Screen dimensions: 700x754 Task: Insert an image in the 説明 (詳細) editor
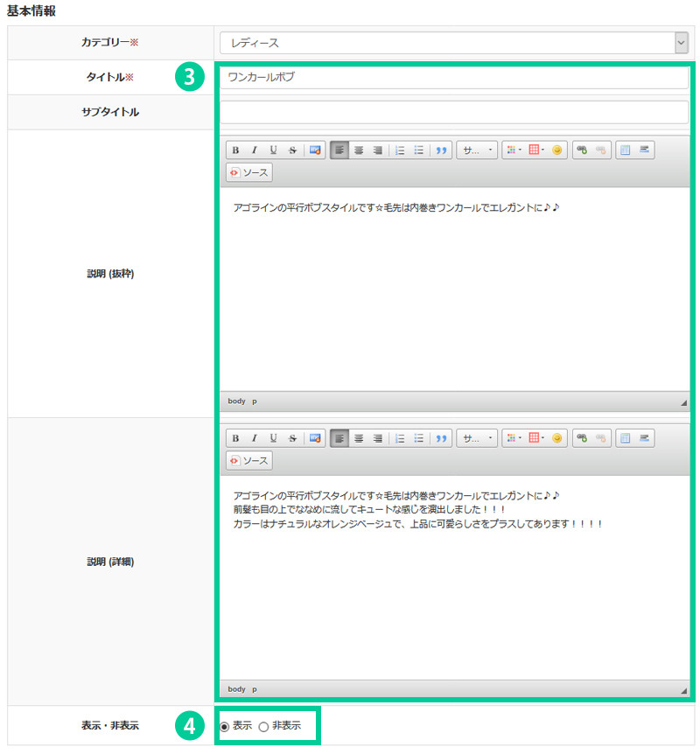(315, 438)
